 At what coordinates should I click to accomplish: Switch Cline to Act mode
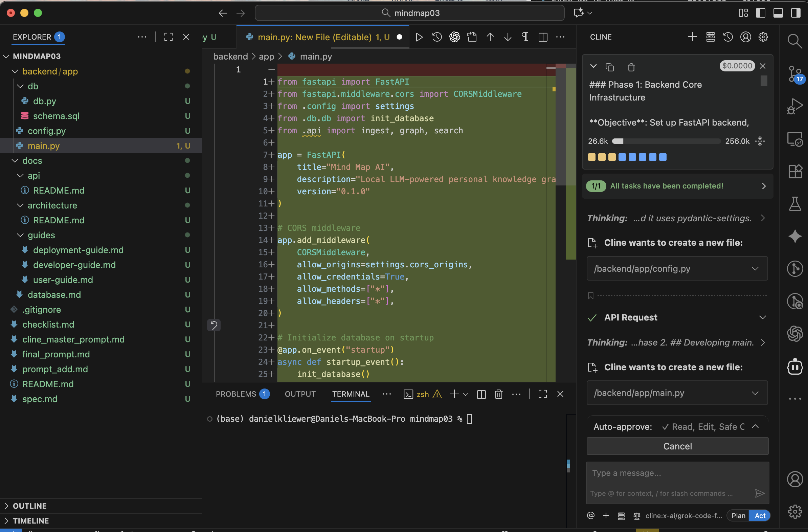coord(760,515)
